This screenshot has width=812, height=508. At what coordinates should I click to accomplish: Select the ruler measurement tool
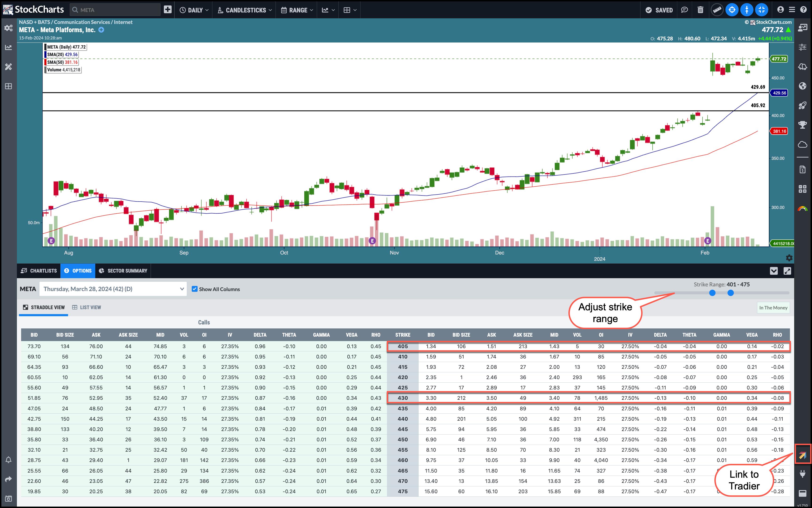[x=717, y=10]
